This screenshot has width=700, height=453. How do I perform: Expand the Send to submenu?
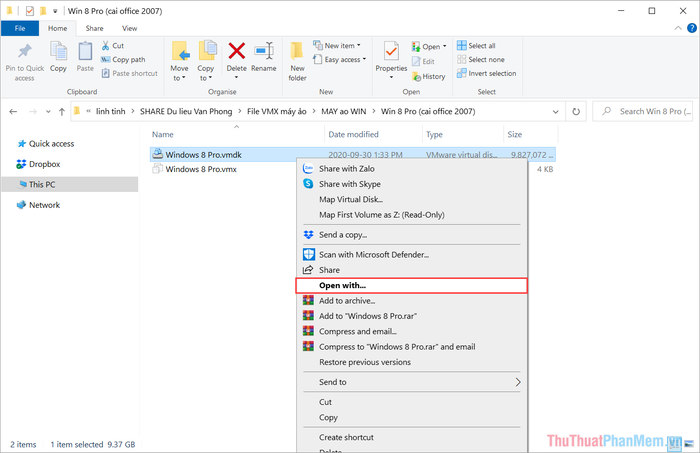click(x=411, y=382)
